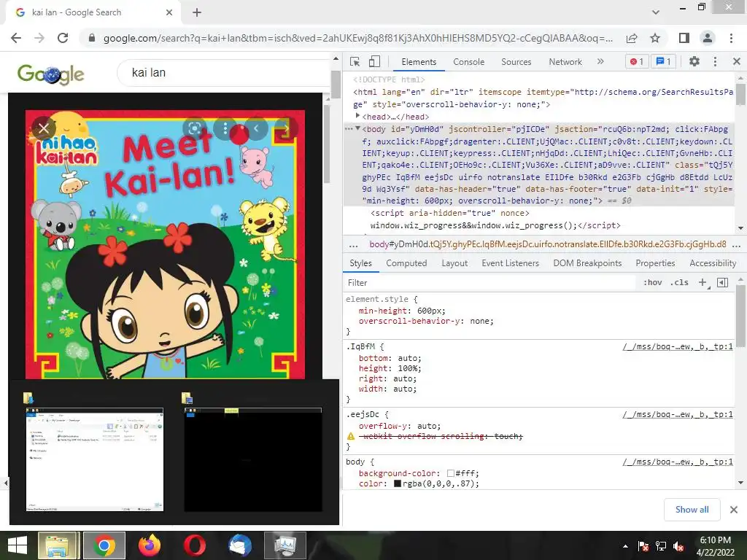Open the Accessibility tab
747x560 pixels.
713,263
